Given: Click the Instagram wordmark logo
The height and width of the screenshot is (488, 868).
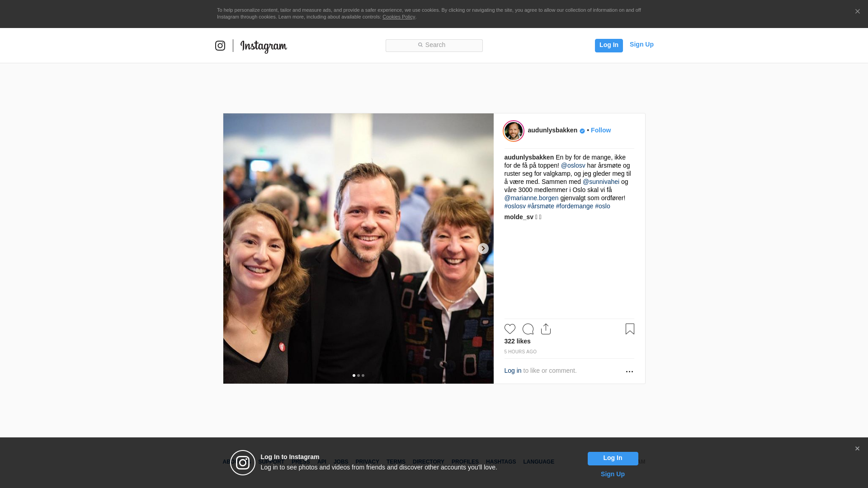Looking at the screenshot, I should click(264, 46).
